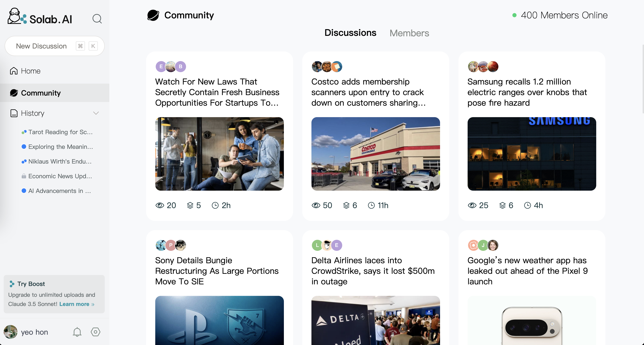The width and height of the screenshot is (644, 345).
Task: Switch to the Members tab
Action: (409, 33)
